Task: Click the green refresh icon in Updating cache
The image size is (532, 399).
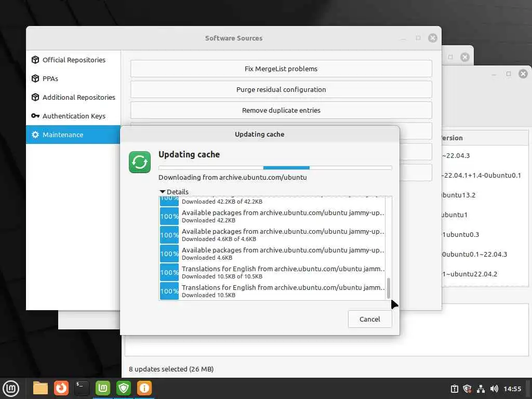Action: point(140,162)
